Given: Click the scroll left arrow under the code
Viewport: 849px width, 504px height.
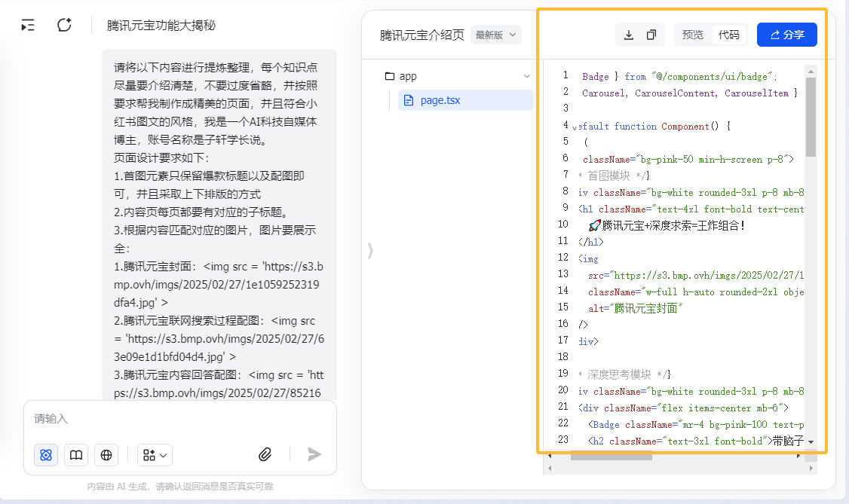Looking at the screenshot, I should (x=550, y=469).
